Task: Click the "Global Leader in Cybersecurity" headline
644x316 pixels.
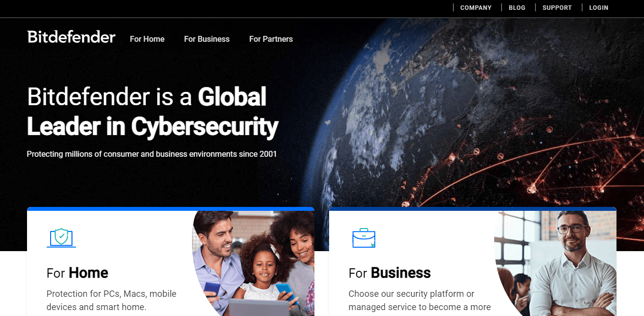Action: pos(152,111)
